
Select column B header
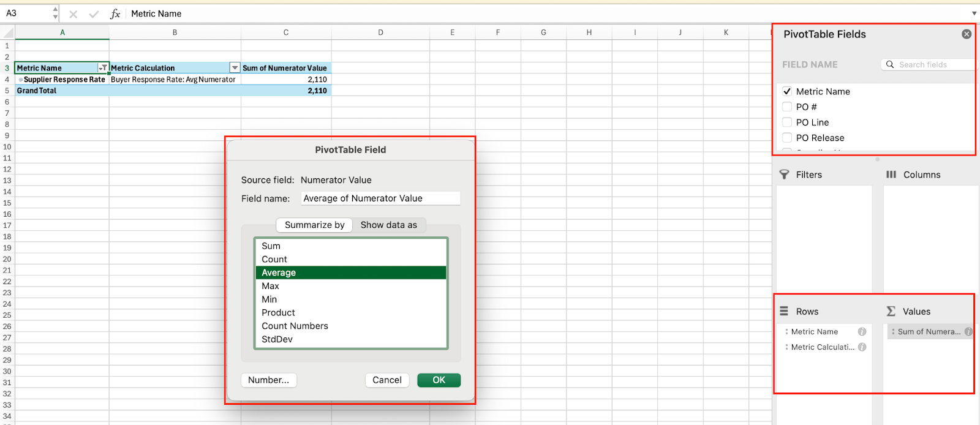tap(175, 32)
